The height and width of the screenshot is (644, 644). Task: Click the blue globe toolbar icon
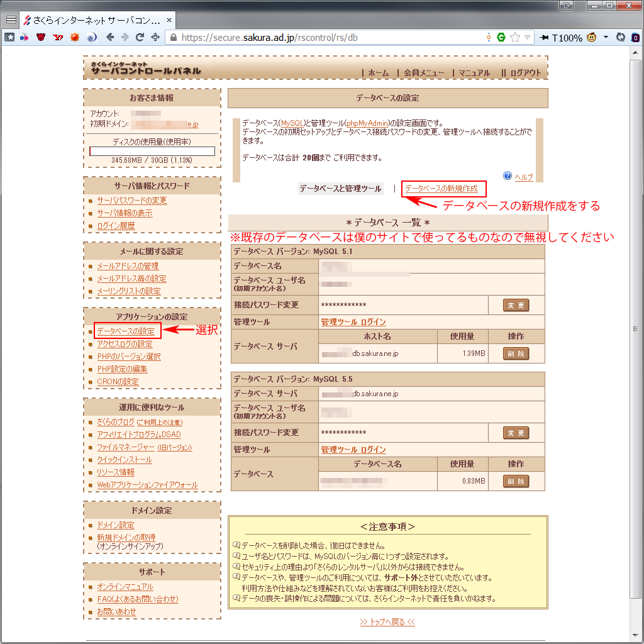click(x=91, y=37)
